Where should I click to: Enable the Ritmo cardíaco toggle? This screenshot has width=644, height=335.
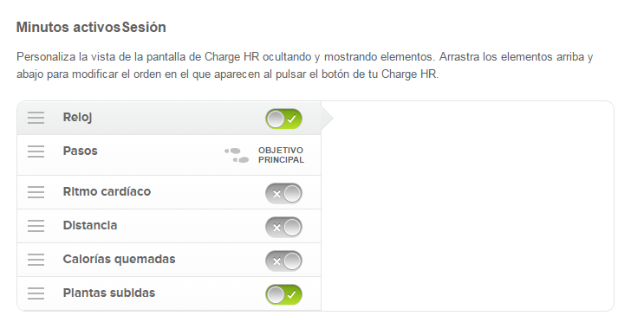point(283,194)
